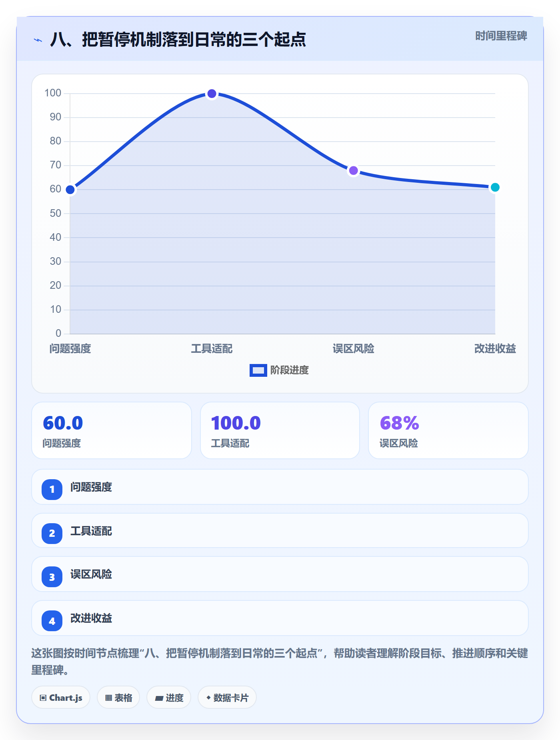560x740 pixels.
Task: Click the 进度 tag
Action: (169, 698)
